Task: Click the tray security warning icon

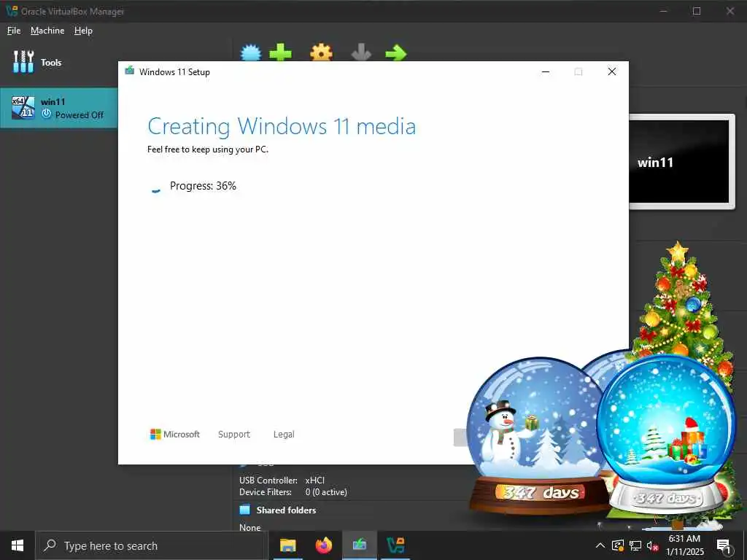Action: 618,545
